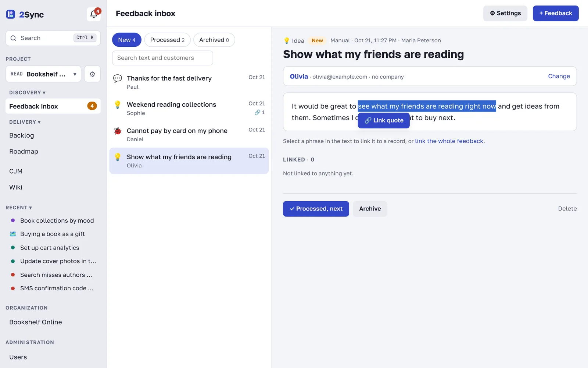
Task: Click the purple dot next to Book collections by mood
Action: click(13, 220)
